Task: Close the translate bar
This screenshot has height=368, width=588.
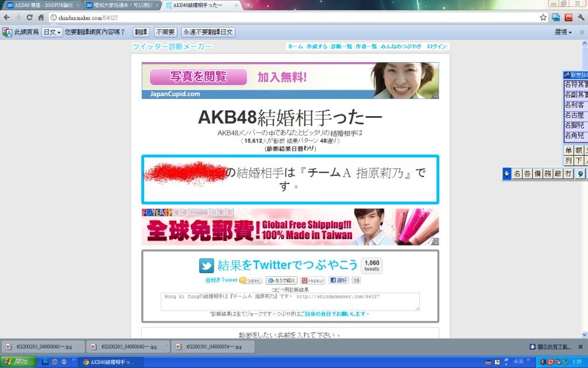Action: pos(581,32)
